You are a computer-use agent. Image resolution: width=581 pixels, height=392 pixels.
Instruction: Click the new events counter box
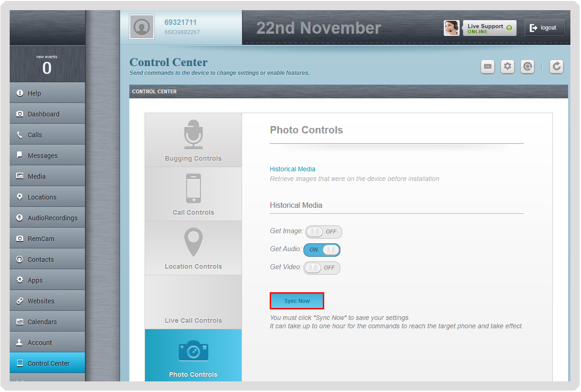48,64
